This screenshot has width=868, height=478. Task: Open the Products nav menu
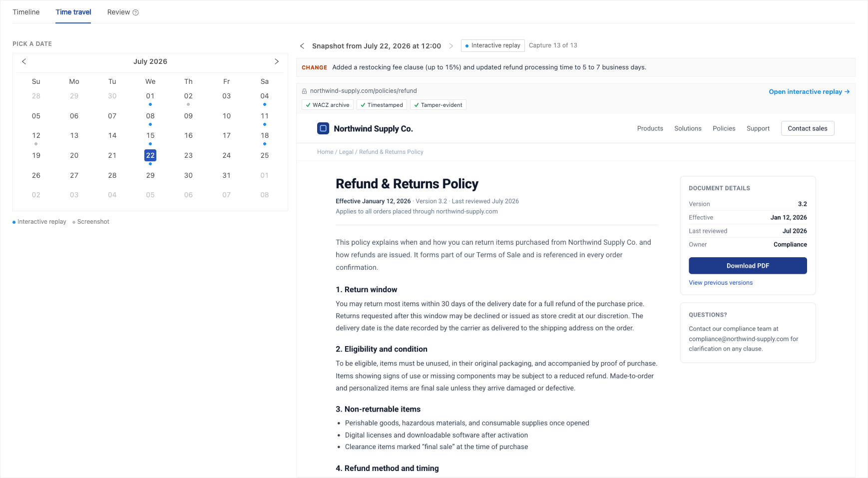(650, 128)
